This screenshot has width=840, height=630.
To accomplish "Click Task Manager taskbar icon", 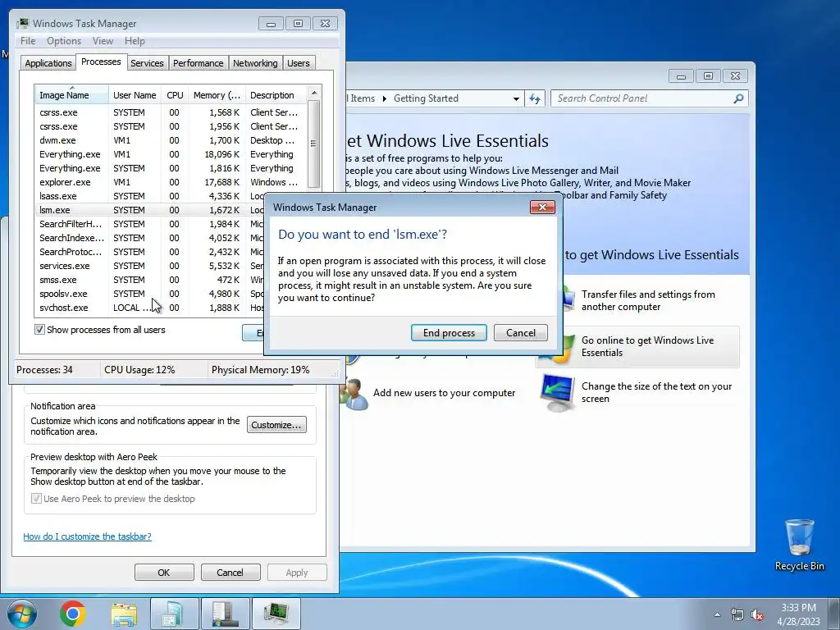I will (276, 614).
